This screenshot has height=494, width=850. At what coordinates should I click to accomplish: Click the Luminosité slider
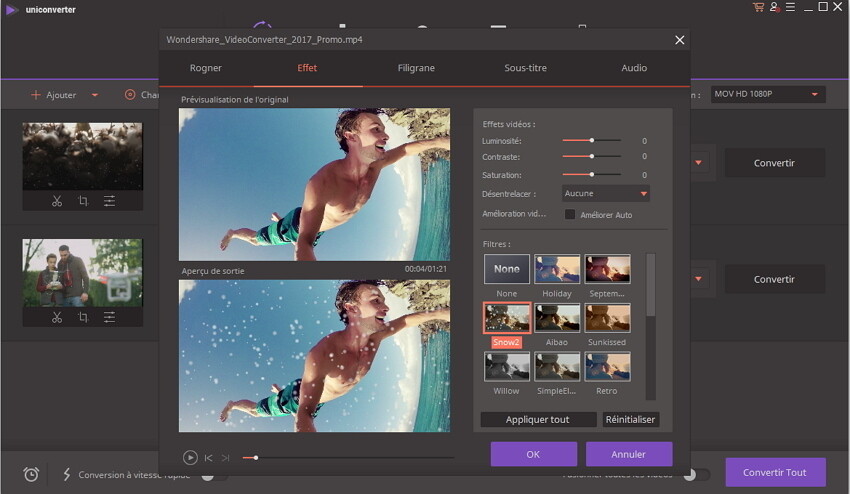tap(591, 141)
